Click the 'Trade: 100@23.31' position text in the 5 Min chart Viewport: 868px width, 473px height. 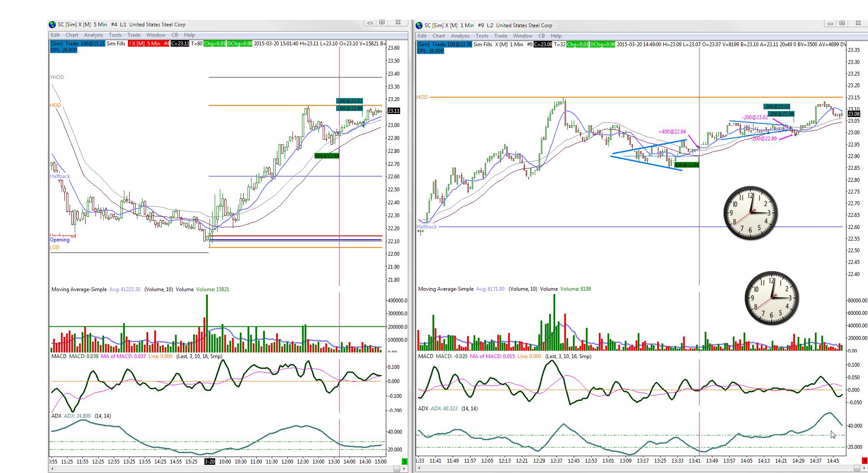tap(85, 44)
